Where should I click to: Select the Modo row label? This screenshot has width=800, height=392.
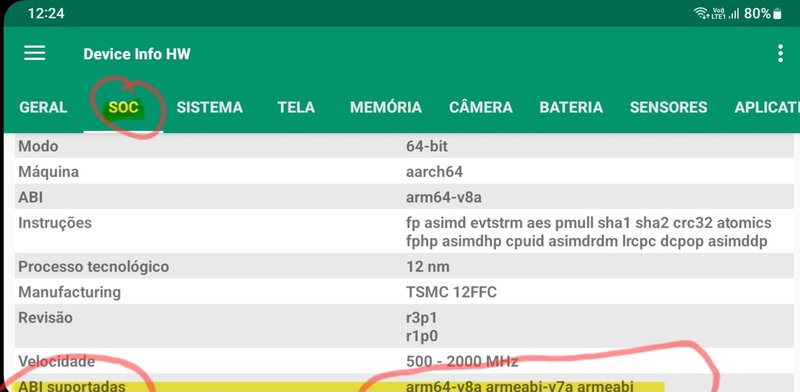(38, 146)
